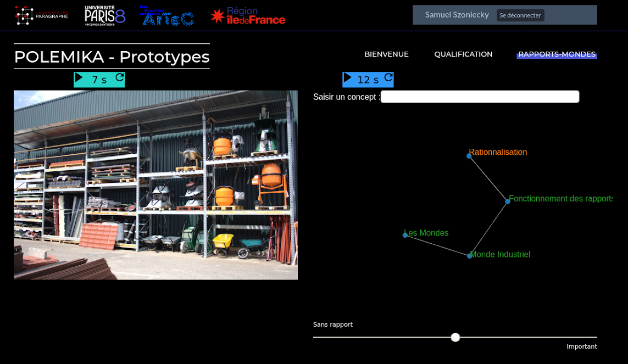This screenshot has height=364, width=628.
Task: Click the Paragraphe laboratory logo
Action: point(42,15)
